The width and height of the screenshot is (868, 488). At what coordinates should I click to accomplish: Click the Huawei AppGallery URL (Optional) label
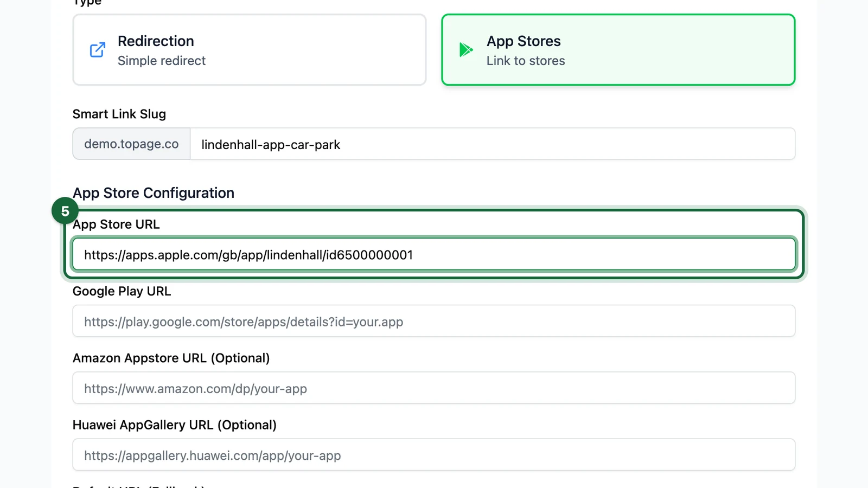point(175,425)
